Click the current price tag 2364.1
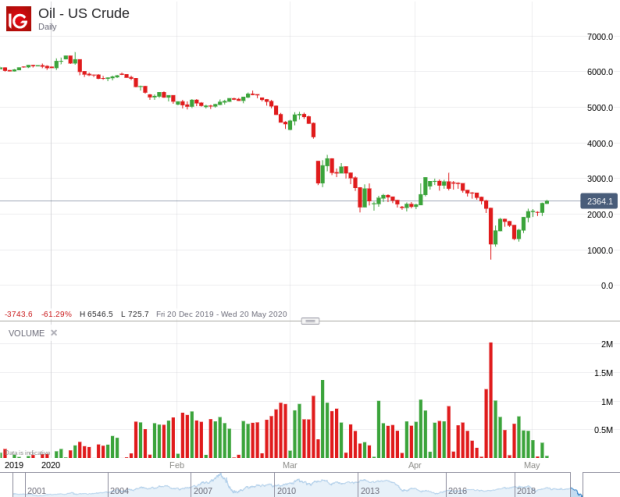The image size is (620, 497). (x=599, y=202)
